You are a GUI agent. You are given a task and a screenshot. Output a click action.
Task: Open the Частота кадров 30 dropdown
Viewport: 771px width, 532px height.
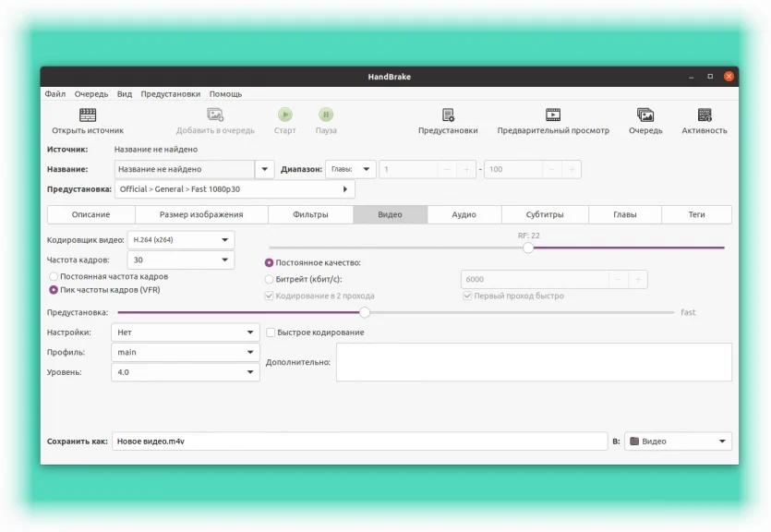coord(181,260)
